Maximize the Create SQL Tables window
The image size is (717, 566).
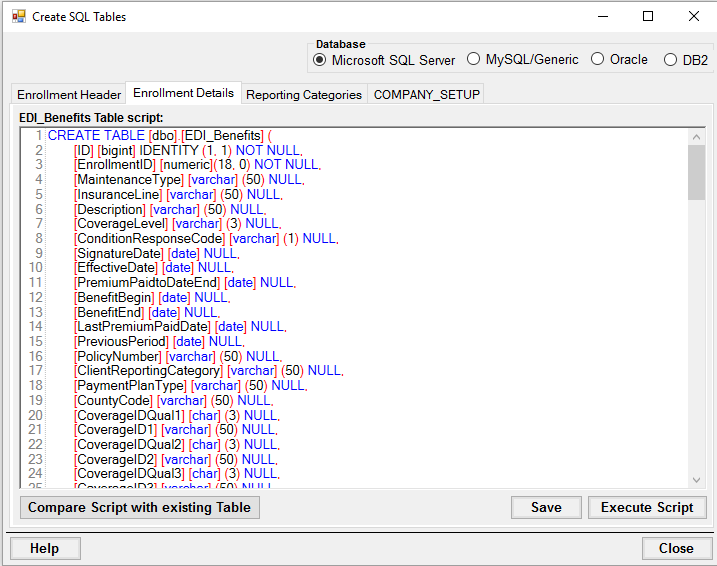click(648, 17)
